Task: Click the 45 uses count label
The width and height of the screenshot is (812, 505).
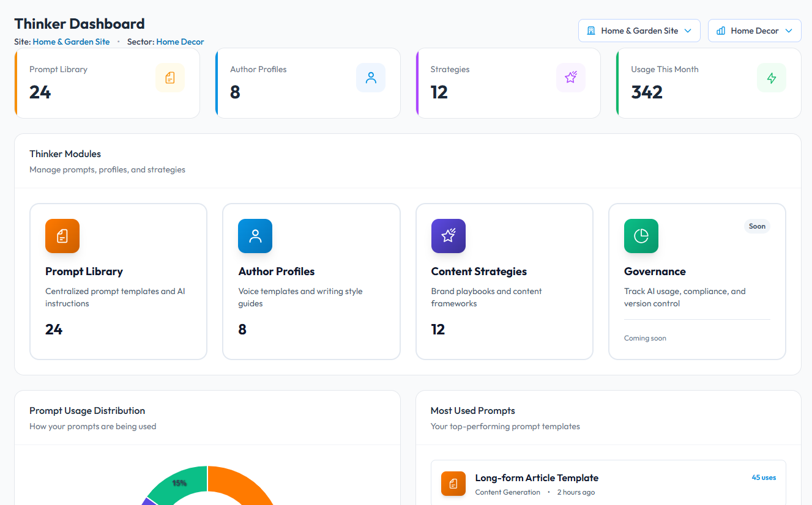Action: point(764,477)
